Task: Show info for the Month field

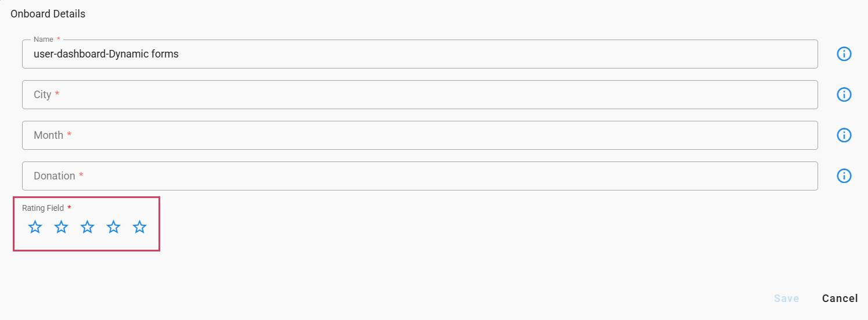Action: point(844,135)
